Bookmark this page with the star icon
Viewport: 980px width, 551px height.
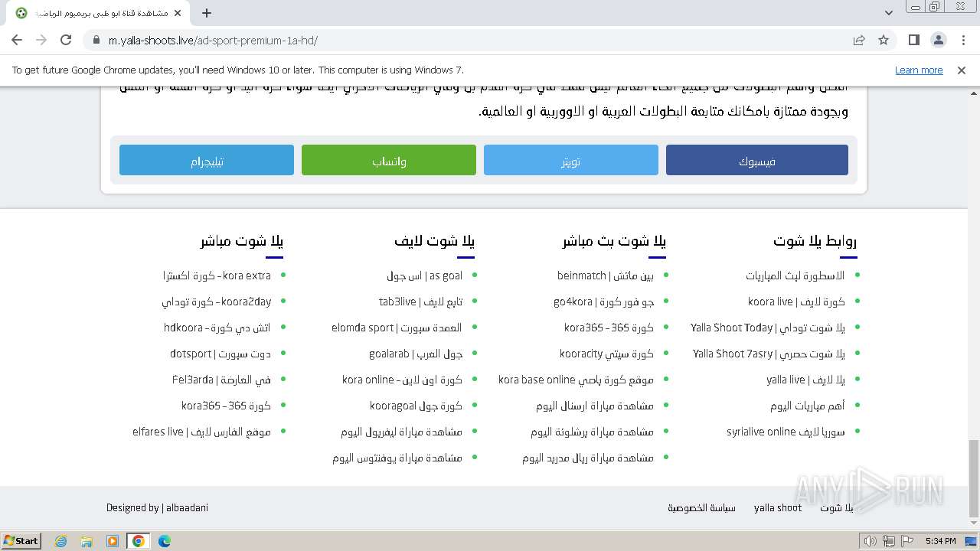[884, 40]
